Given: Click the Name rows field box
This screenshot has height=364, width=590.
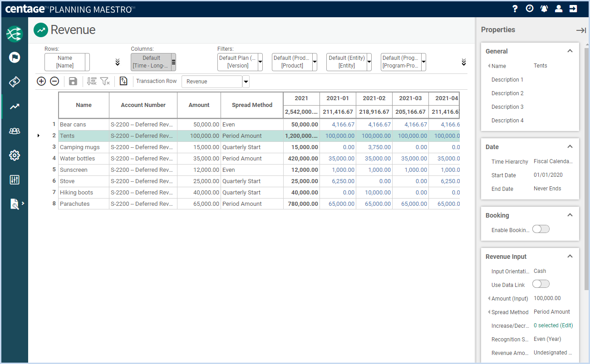Looking at the screenshot, I should click(65, 62).
